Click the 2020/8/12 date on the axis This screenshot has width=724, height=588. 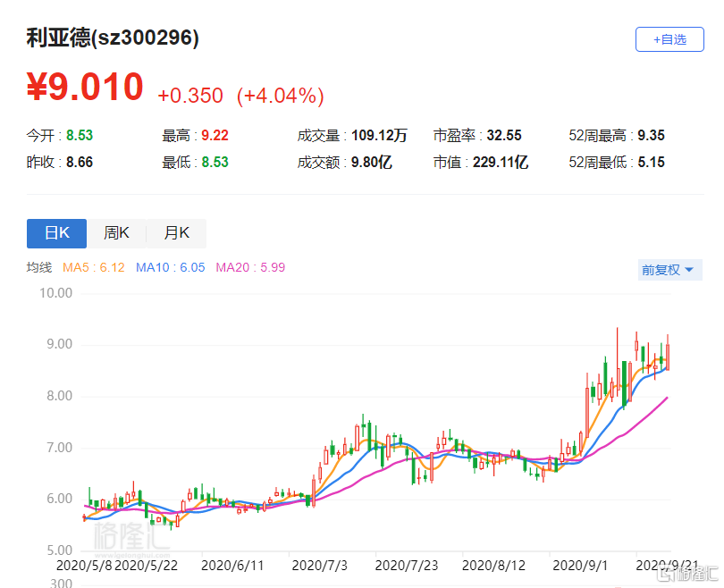(493, 566)
